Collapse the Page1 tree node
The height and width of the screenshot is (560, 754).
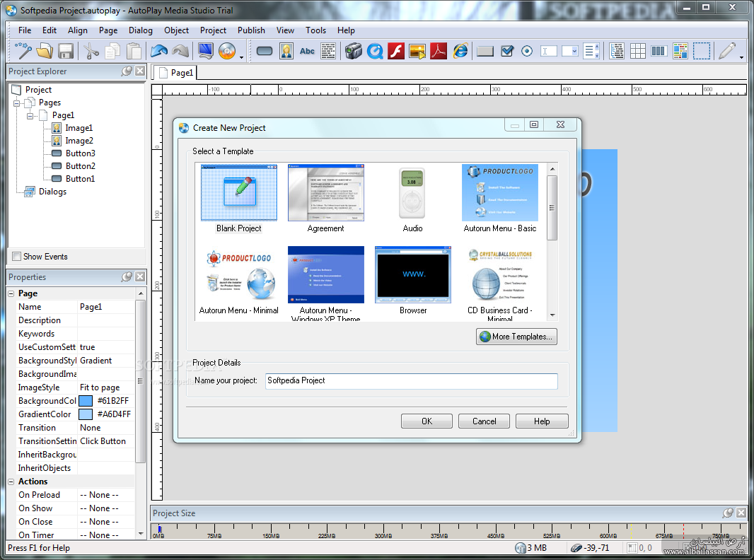[x=30, y=115]
